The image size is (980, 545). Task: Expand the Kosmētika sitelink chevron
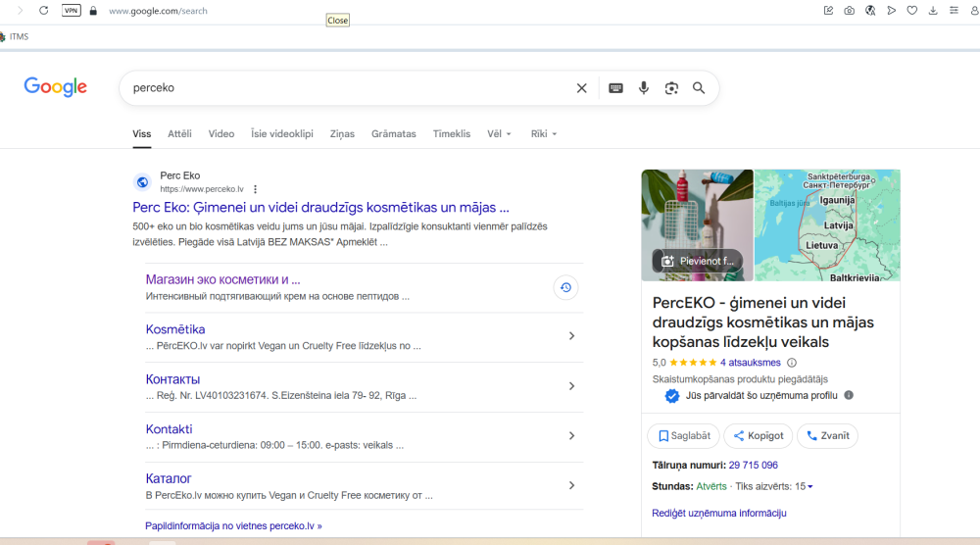[571, 336]
